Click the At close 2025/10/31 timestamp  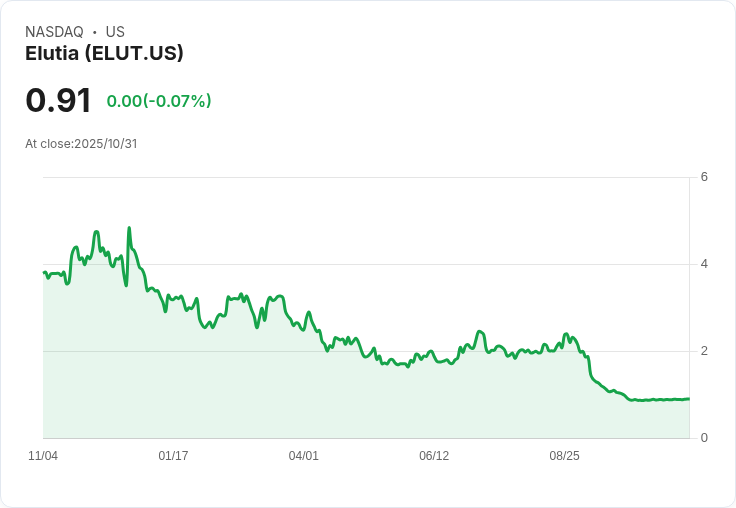tap(81, 144)
